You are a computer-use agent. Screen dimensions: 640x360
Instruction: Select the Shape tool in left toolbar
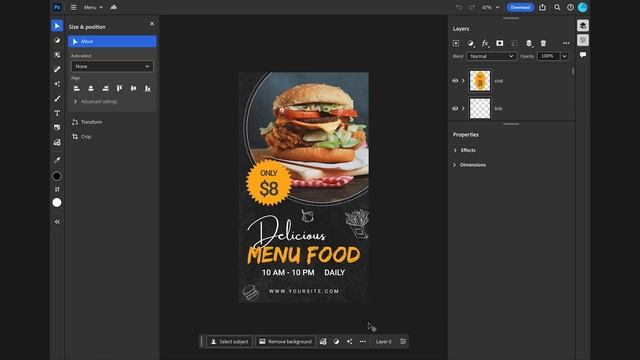[x=57, y=128]
